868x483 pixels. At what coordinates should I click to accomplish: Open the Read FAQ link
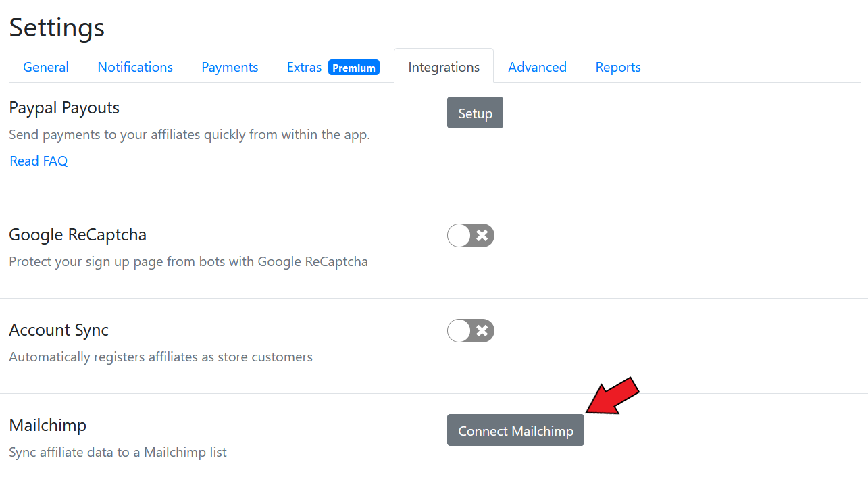click(39, 161)
